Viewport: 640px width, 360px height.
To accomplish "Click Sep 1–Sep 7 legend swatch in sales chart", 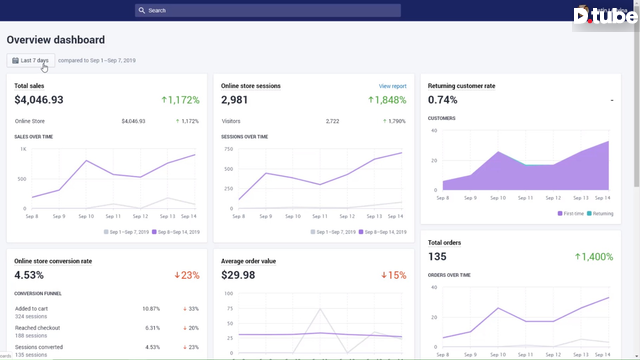I will [106, 232].
